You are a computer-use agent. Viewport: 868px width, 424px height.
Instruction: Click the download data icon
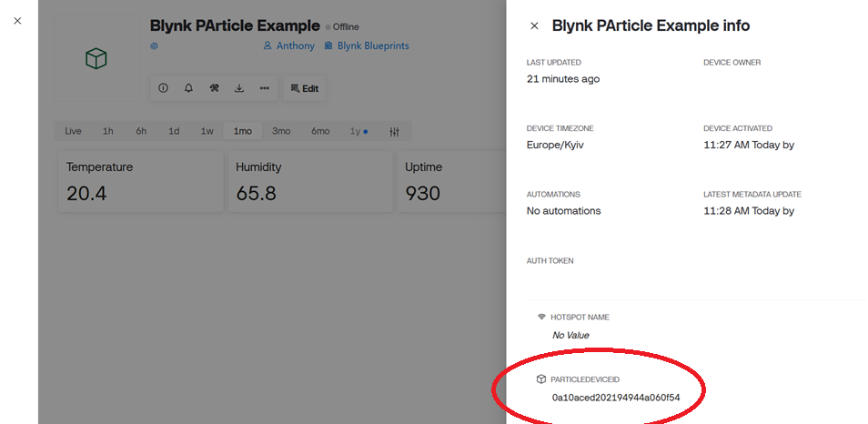pyautogui.click(x=239, y=88)
